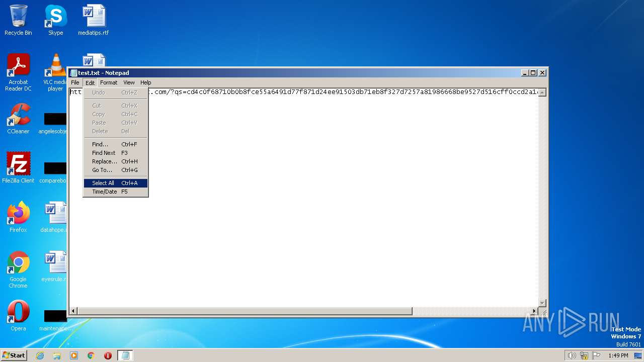Choose Find Next in Edit menu
This screenshot has width=644, height=362.
116,153
